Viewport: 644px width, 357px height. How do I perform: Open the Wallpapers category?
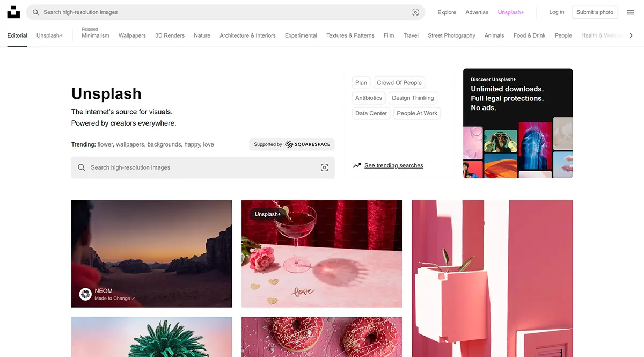coord(132,35)
